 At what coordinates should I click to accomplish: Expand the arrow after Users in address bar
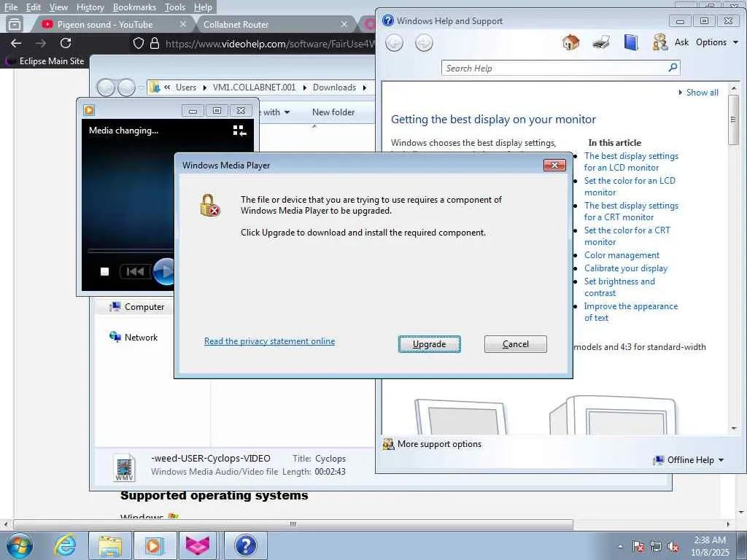click(204, 87)
